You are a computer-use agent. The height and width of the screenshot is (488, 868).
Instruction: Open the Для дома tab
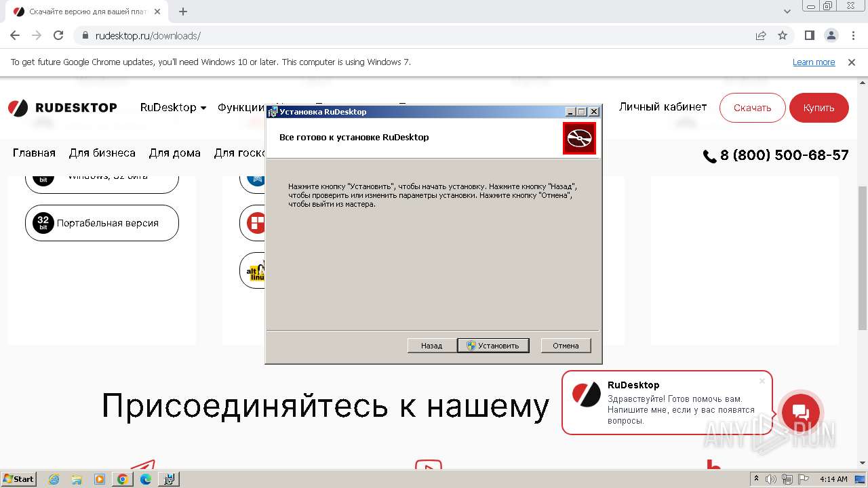click(x=175, y=153)
